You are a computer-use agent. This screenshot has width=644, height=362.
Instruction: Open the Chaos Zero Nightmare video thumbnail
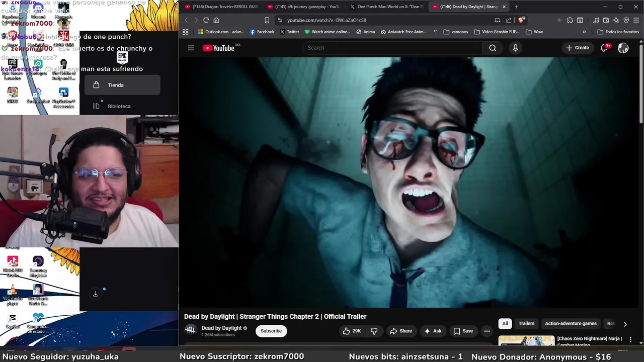(526, 341)
